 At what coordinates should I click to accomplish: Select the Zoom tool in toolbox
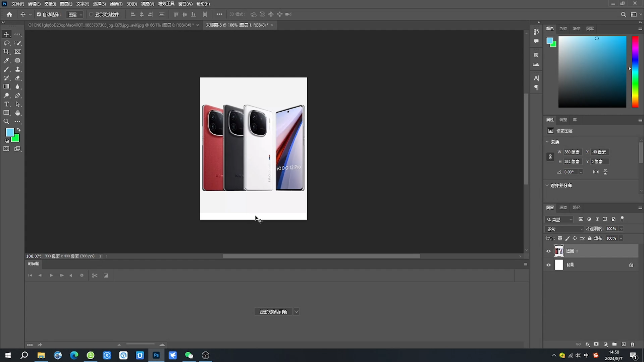tap(6, 122)
